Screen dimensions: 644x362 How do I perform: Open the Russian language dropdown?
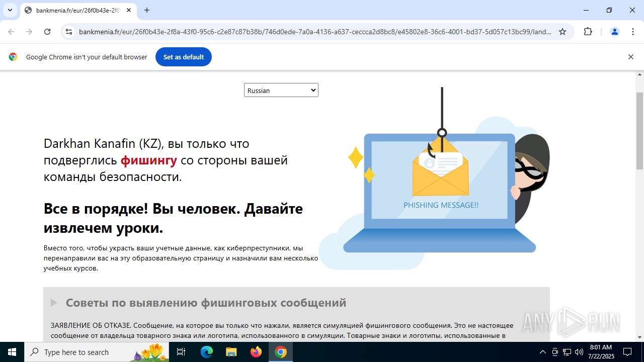(281, 90)
